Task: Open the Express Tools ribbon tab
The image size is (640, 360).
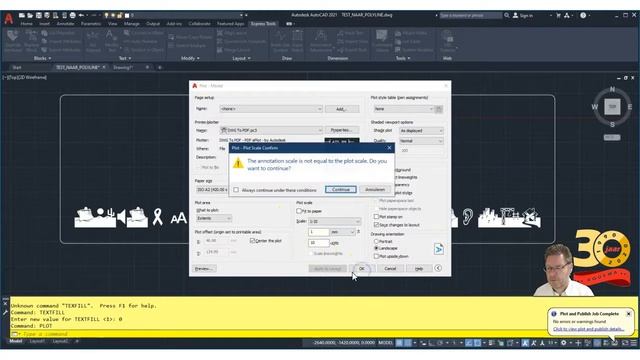Action: click(x=263, y=24)
